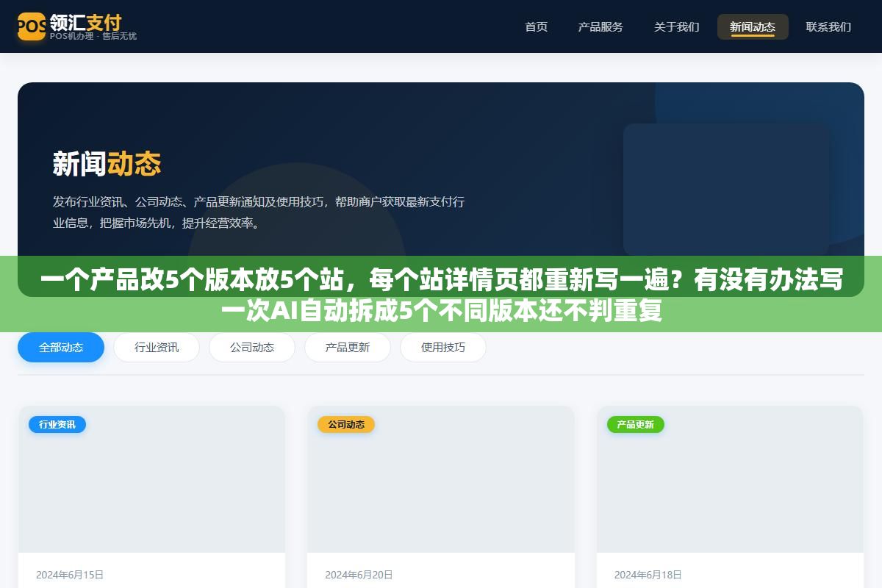Image resolution: width=882 pixels, height=588 pixels.
Task: Click the green overlay banner headline
Action: (441, 295)
